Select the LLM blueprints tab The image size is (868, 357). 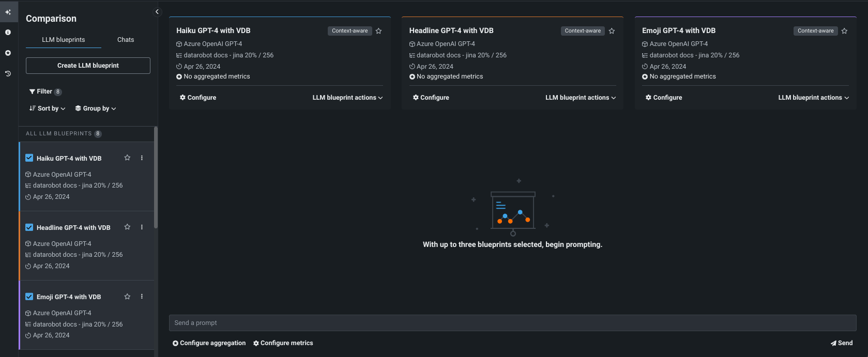64,40
